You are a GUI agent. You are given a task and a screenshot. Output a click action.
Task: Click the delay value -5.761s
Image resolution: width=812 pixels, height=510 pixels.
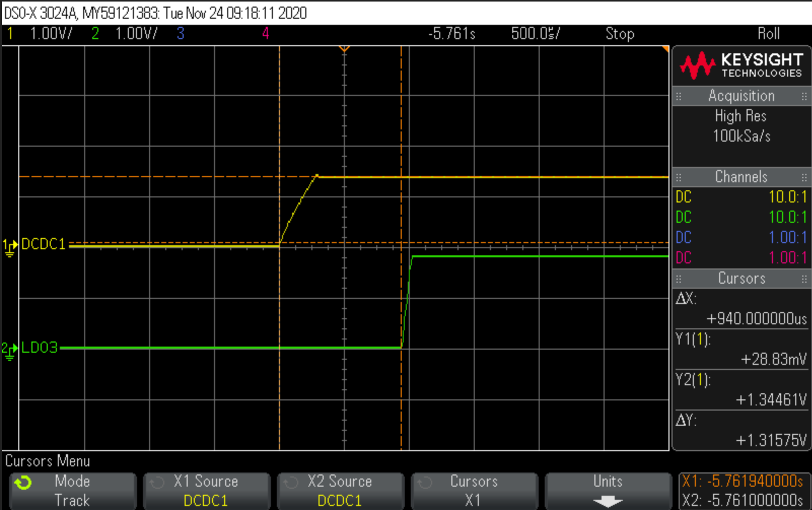(x=452, y=33)
